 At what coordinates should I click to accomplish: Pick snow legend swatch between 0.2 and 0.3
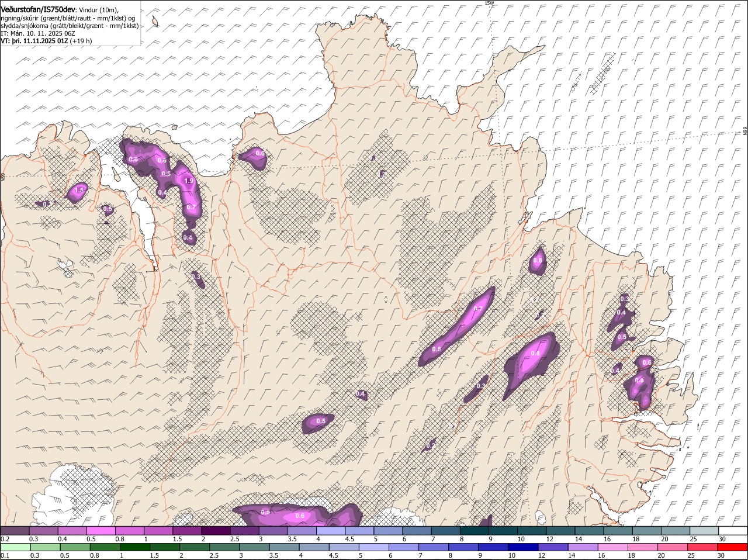pos(15,531)
